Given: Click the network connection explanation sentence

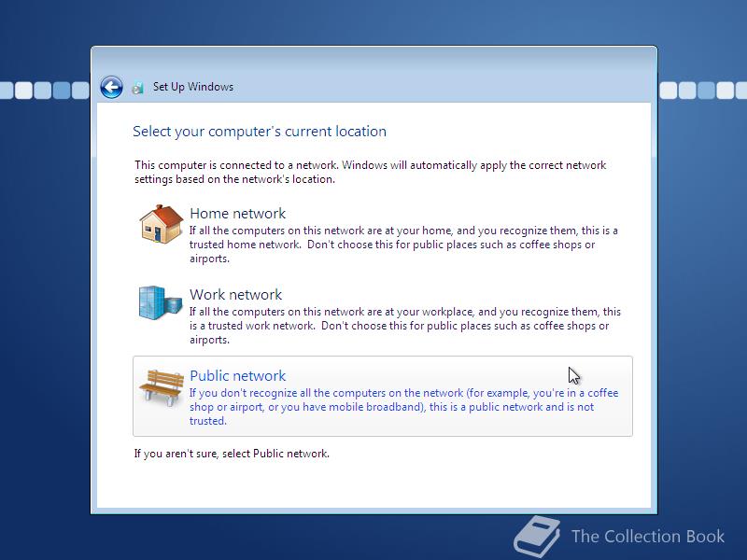Looking at the screenshot, I should coord(371,171).
